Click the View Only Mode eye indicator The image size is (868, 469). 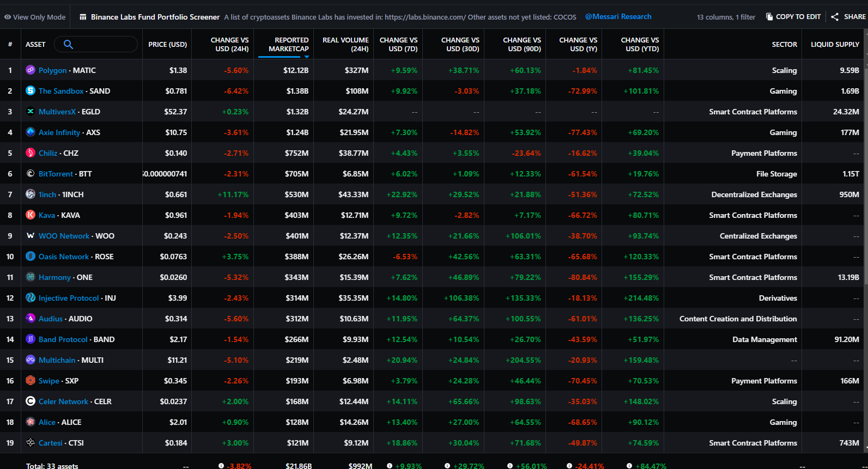click(x=8, y=17)
